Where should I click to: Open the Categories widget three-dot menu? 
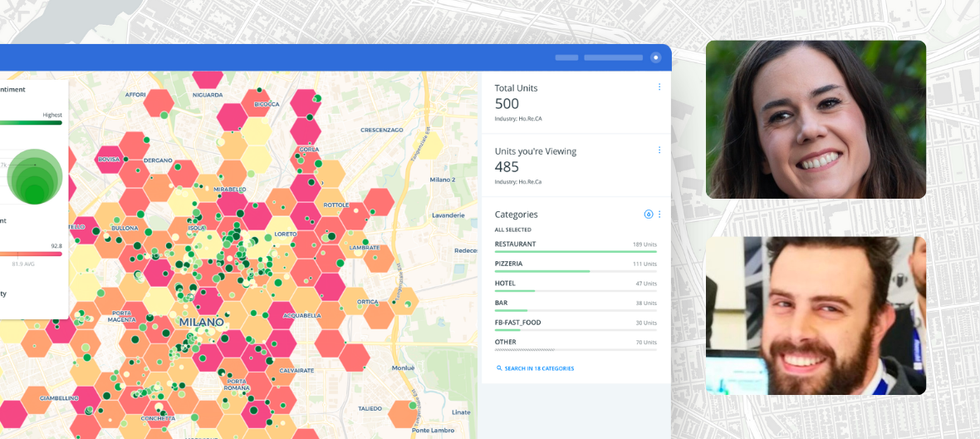pyautogui.click(x=659, y=215)
